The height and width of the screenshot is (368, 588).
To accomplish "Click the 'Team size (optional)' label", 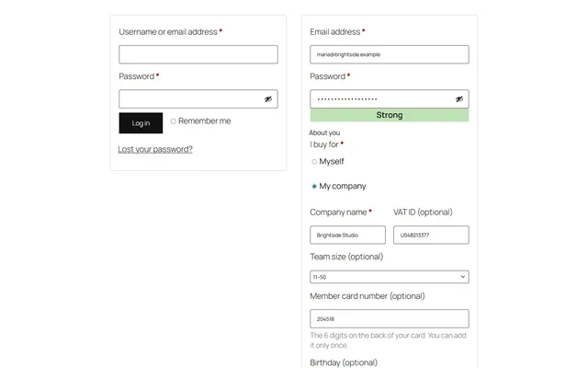I will coord(346,257).
